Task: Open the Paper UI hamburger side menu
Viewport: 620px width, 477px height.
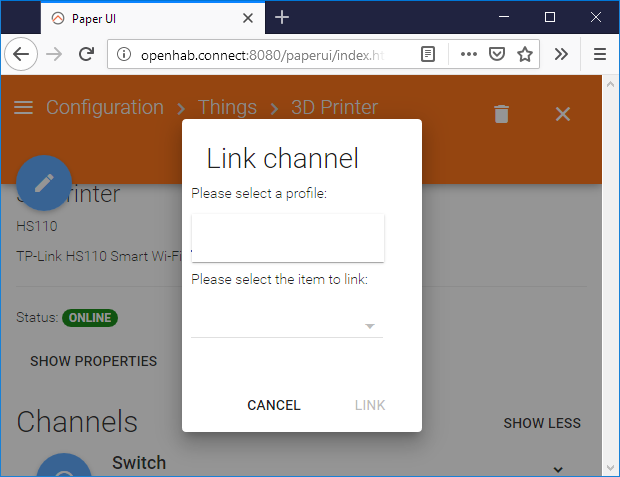Action: (23, 107)
